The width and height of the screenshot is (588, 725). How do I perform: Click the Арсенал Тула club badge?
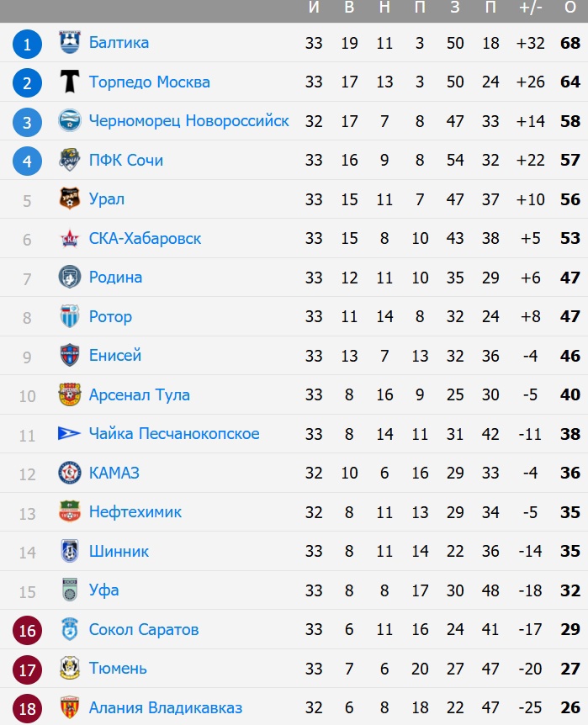[x=69, y=394]
